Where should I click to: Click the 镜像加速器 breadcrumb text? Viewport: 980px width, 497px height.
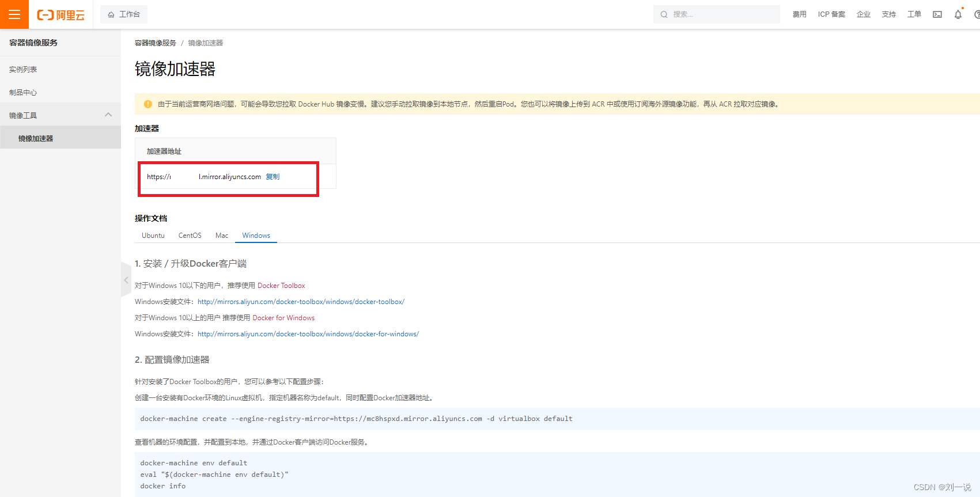tap(206, 43)
